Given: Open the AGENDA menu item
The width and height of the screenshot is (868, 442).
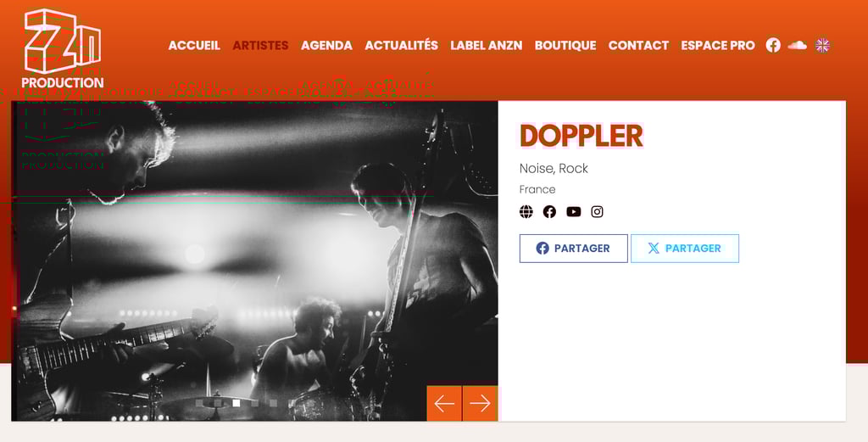Looking at the screenshot, I should point(326,46).
